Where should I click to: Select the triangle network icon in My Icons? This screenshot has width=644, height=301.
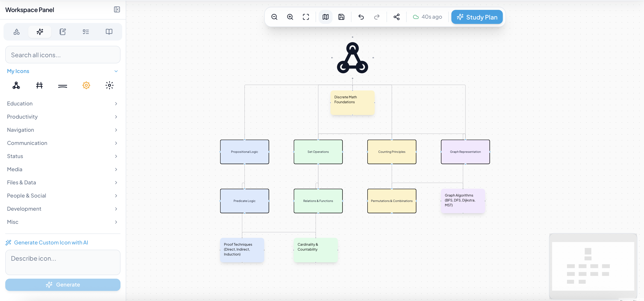[x=16, y=85]
